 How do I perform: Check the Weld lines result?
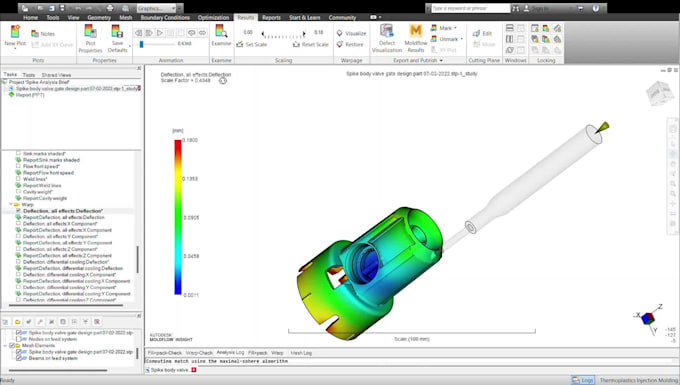click(18, 179)
